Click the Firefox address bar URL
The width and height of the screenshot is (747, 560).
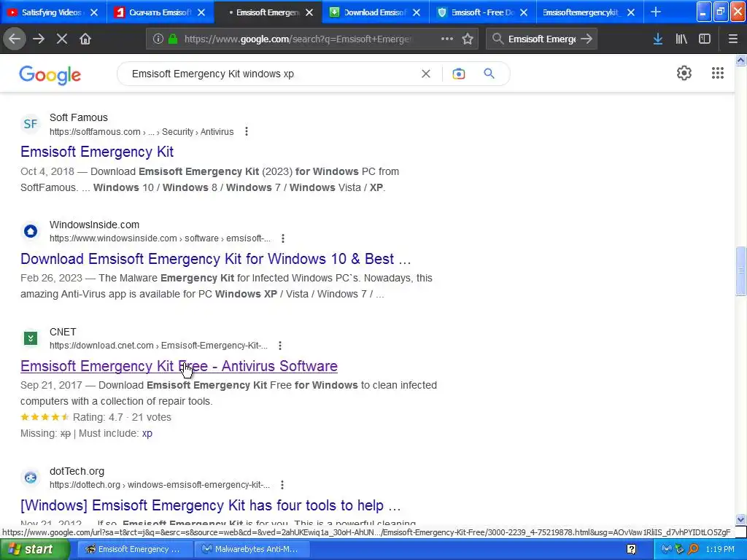pyautogui.click(x=298, y=39)
